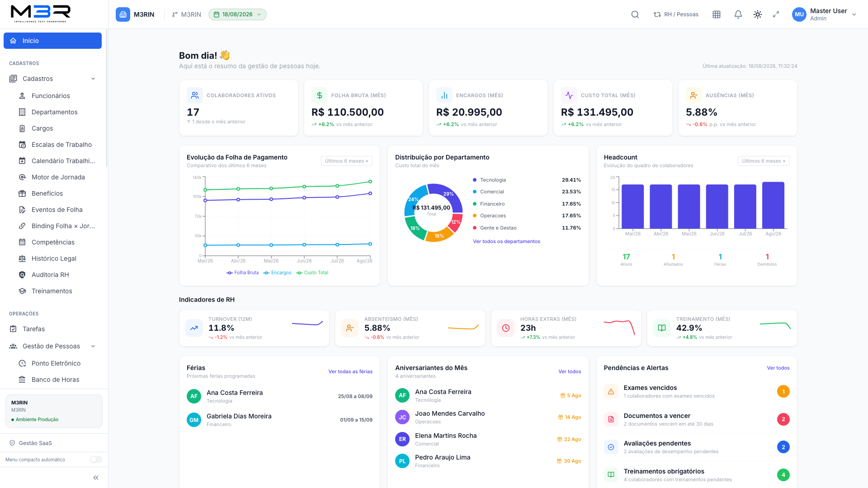Go to Início in sidebar
The width and height of the screenshot is (868, 488).
(52, 41)
